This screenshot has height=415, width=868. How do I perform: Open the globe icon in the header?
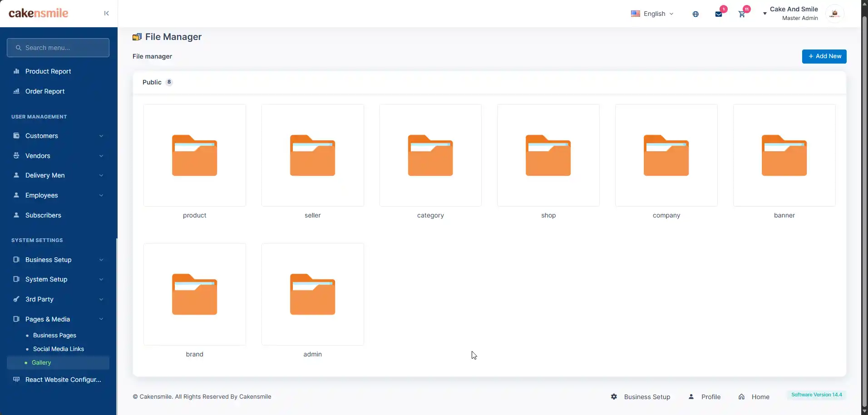[x=695, y=14]
